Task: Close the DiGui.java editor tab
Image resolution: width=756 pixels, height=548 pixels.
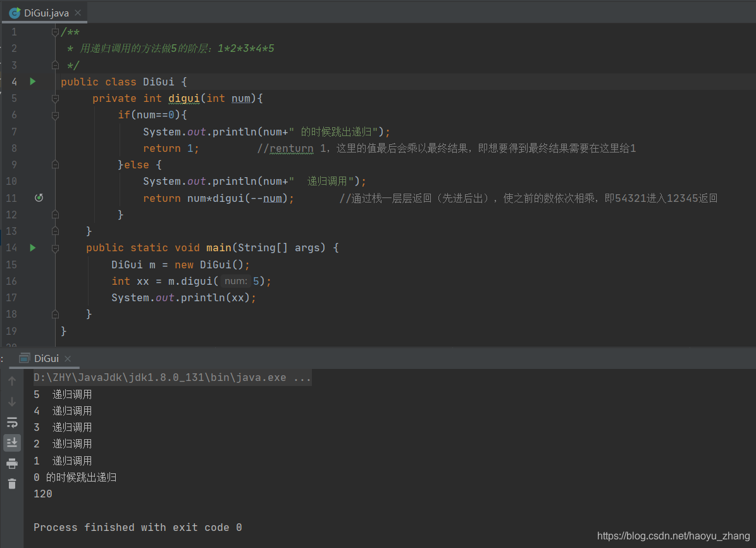Action: click(x=78, y=13)
